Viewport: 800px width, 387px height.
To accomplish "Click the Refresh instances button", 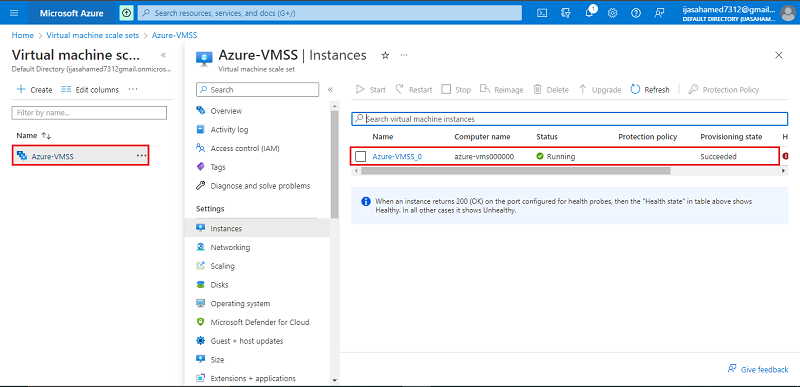I will pyautogui.click(x=650, y=90).
